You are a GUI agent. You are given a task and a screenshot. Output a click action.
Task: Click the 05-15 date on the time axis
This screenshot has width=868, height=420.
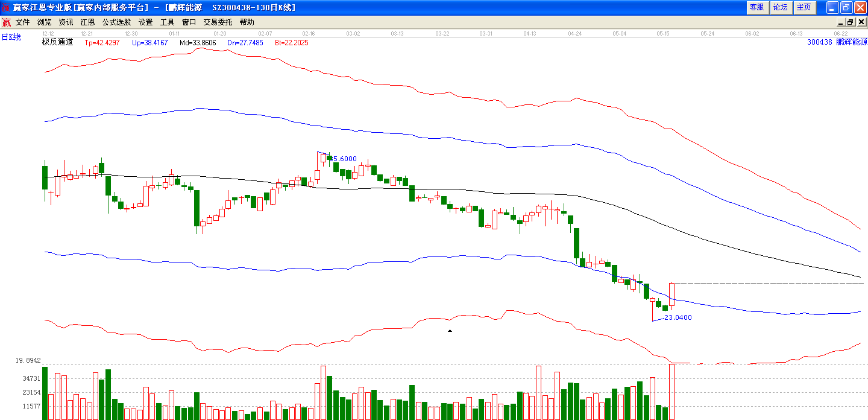664,34
